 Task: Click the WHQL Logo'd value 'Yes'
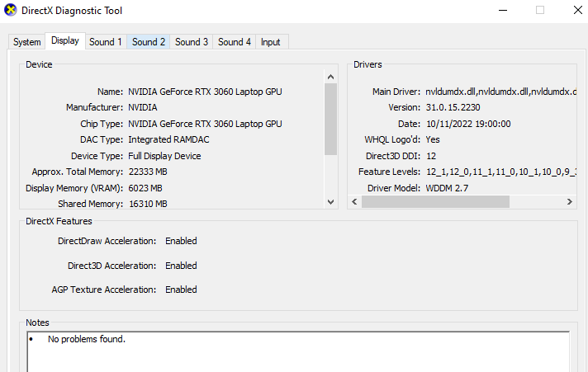[433, 139]
